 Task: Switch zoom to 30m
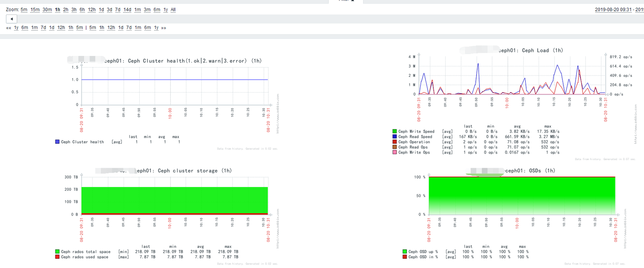click(x=47, y=10)
